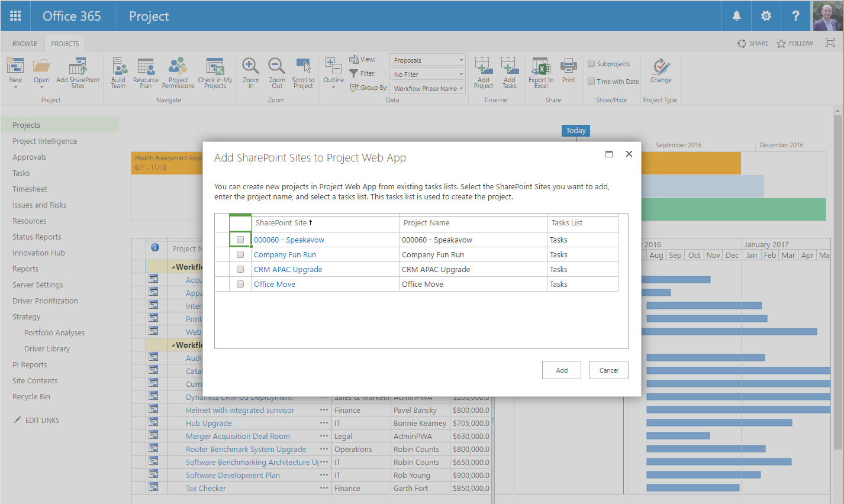
Task: Zoom in on the Gantt timeline
Action: 250,72
